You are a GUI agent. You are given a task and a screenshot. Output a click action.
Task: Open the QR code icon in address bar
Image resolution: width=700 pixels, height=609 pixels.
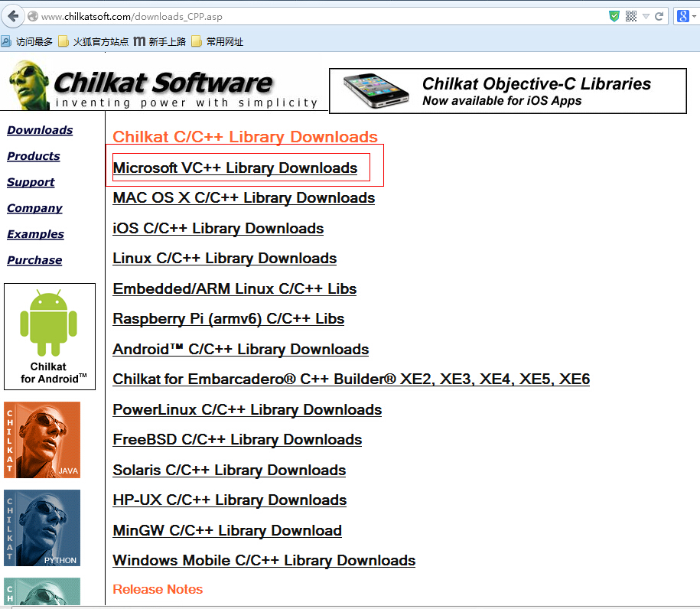[x=631, y=17]
